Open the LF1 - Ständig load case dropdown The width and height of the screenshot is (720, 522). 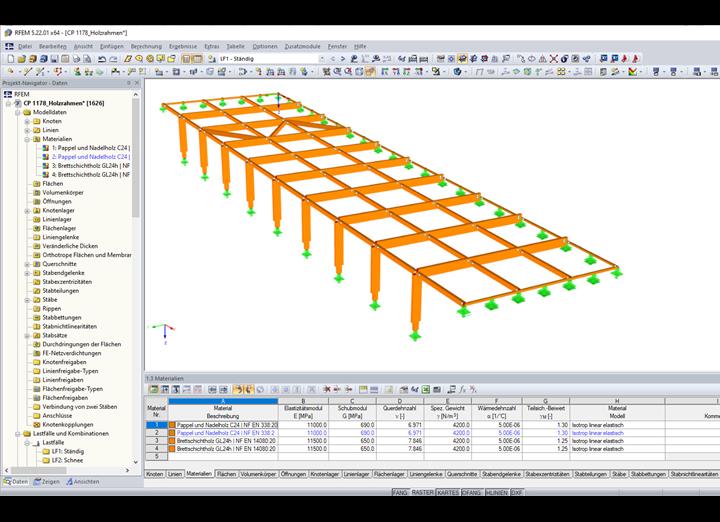[321, 59]
